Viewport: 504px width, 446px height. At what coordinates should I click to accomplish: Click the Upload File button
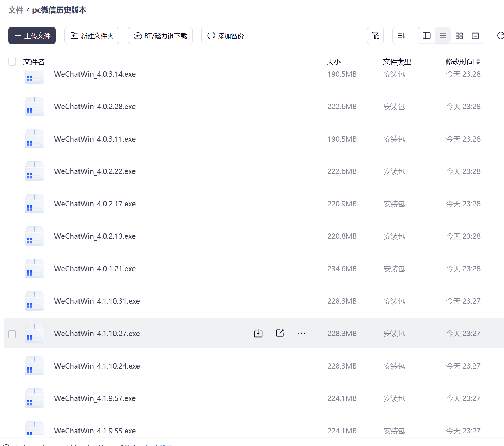click(32, 36)
